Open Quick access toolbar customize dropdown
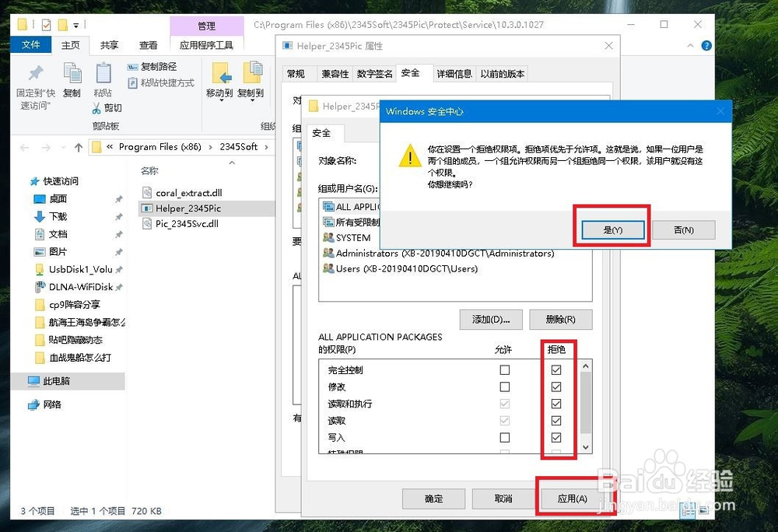778x532 pixels. pos(76,25)
